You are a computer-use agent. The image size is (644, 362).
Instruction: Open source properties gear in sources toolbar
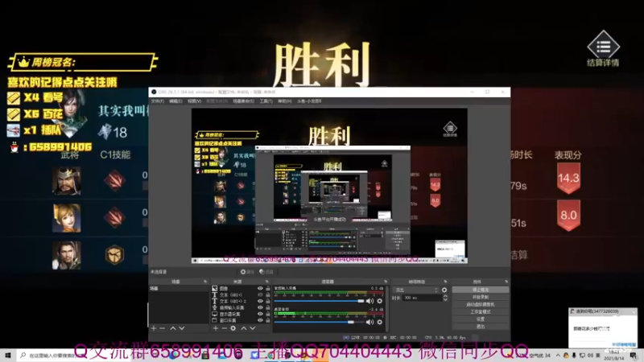(x=233, y=328)
